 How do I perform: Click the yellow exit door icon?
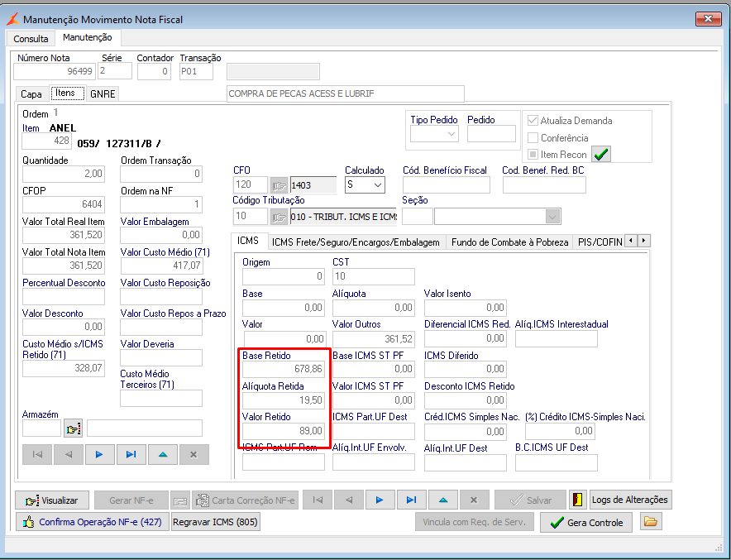pos(578,500)
